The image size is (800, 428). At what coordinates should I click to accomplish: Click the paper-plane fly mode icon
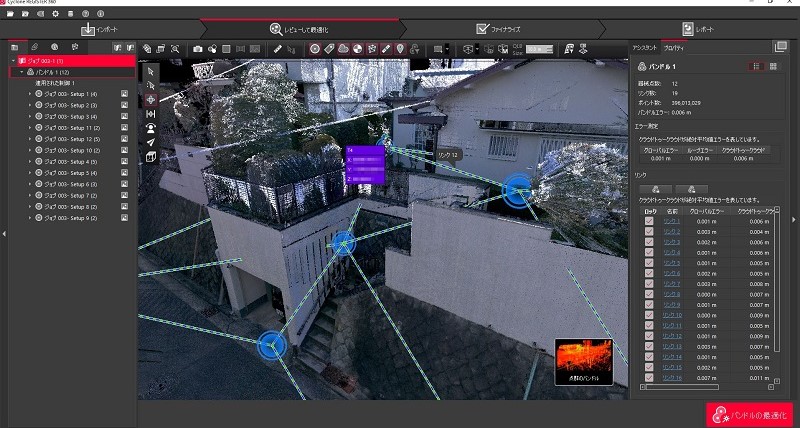(x=151, y=142)
